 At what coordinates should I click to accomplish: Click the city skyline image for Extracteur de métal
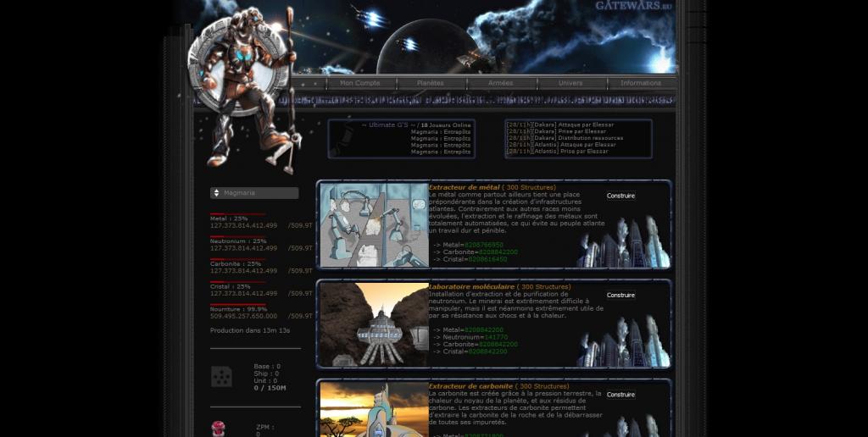point(623,241)
